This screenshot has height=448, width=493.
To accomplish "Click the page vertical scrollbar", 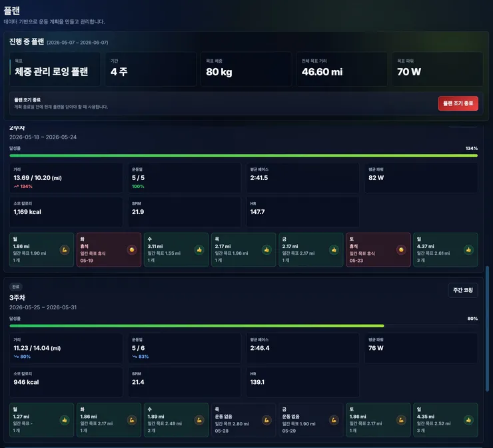I will 488,329.
